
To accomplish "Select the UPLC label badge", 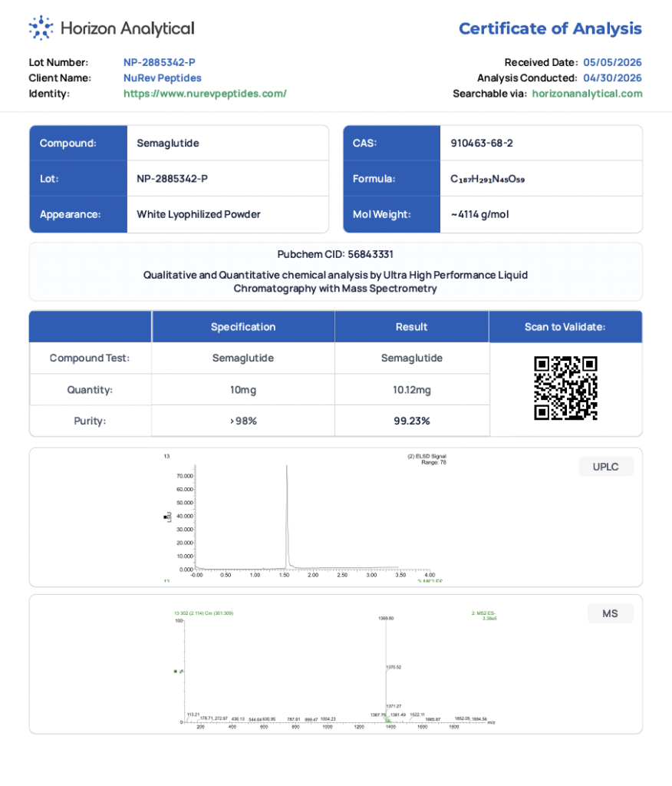I will pyautogui.click(x=606, y=467).
